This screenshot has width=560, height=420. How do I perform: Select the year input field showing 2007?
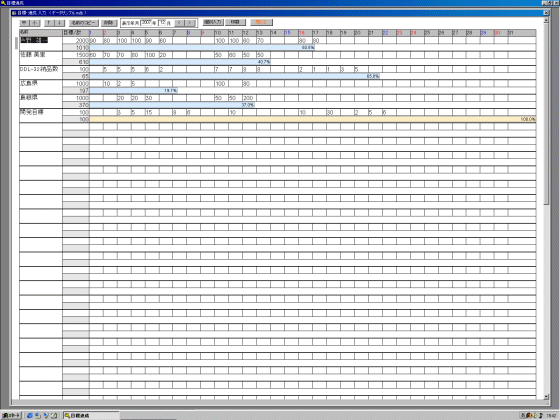pos(147,23)
